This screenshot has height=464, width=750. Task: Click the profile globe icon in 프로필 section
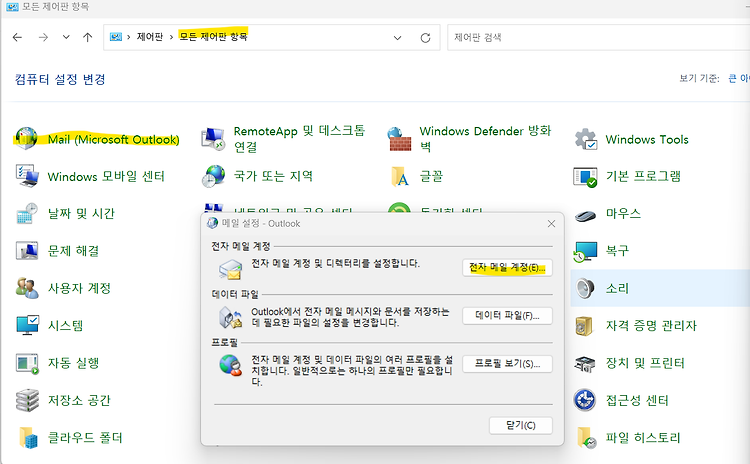[231, 365]
